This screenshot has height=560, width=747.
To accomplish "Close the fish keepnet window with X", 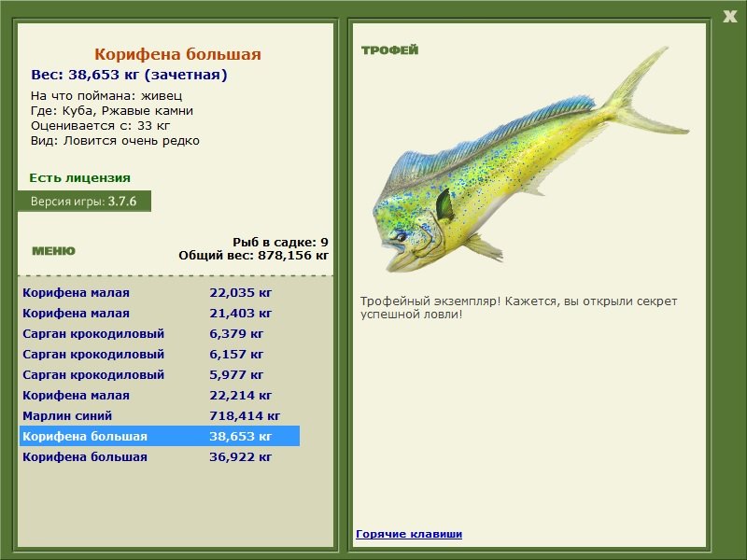I will click(729, 17).
